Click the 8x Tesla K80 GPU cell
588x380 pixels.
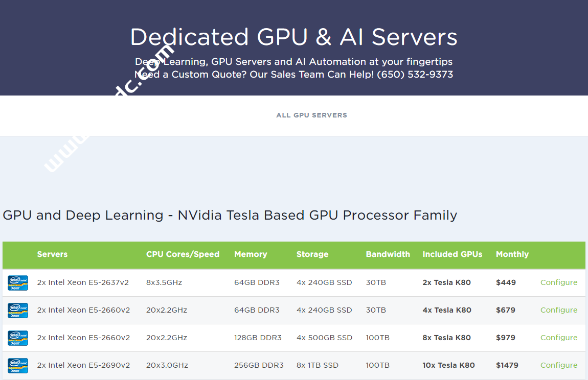(447, 338)
